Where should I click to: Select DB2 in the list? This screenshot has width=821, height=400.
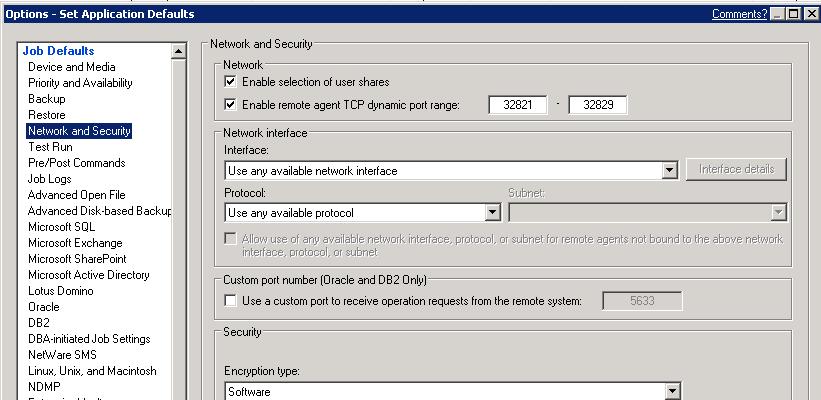(38, 323)
